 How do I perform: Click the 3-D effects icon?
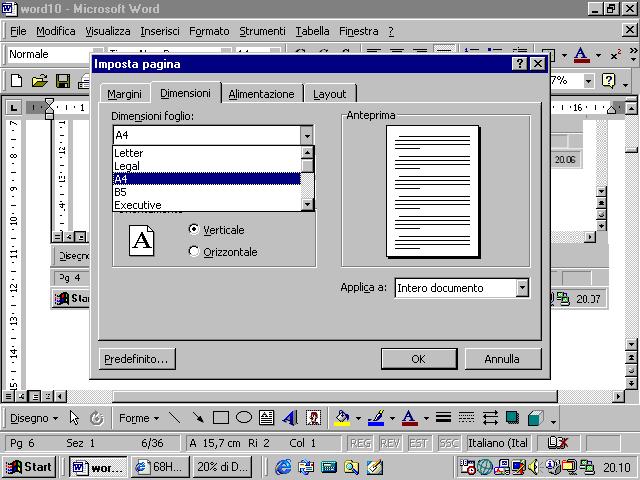[536, 418]
